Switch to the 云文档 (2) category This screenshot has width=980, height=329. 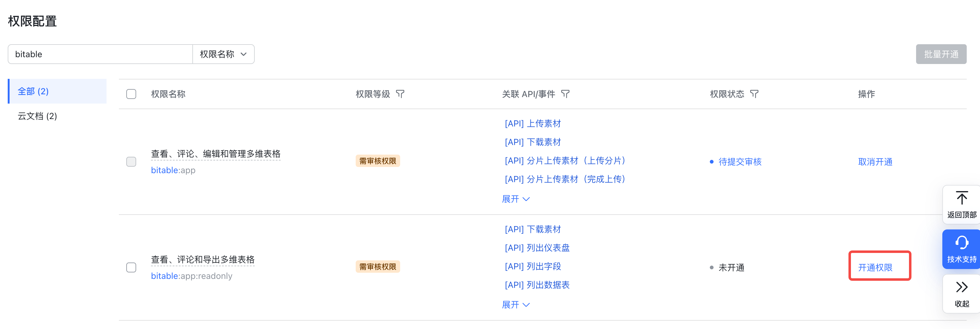37,116
